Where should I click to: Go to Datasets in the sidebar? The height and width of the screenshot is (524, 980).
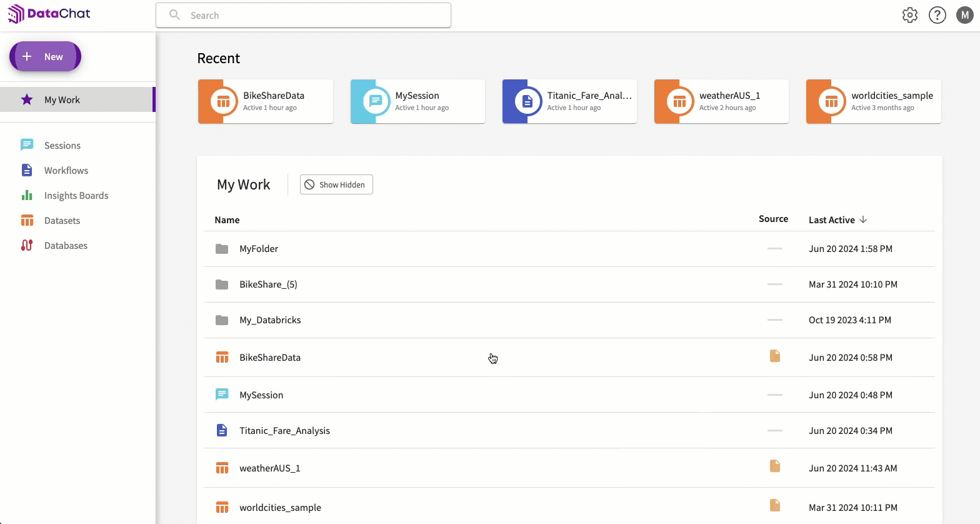tap(62, 220)
